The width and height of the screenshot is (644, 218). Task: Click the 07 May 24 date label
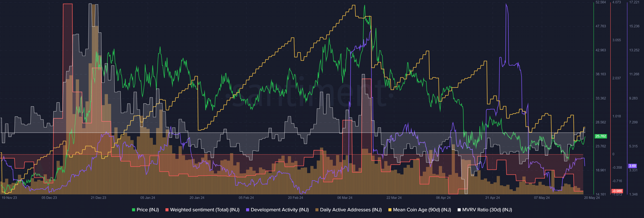pos(542,198)
